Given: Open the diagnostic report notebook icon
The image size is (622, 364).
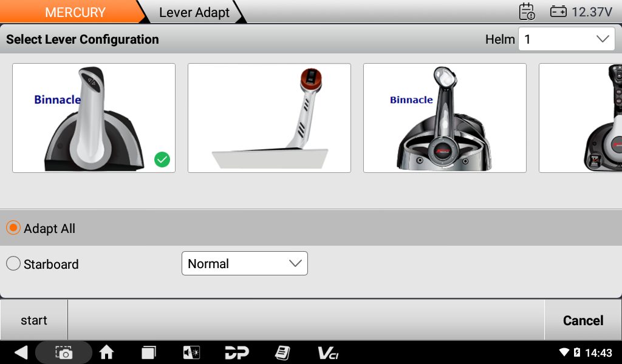Looking at the screenshot, I should point(282,352).
